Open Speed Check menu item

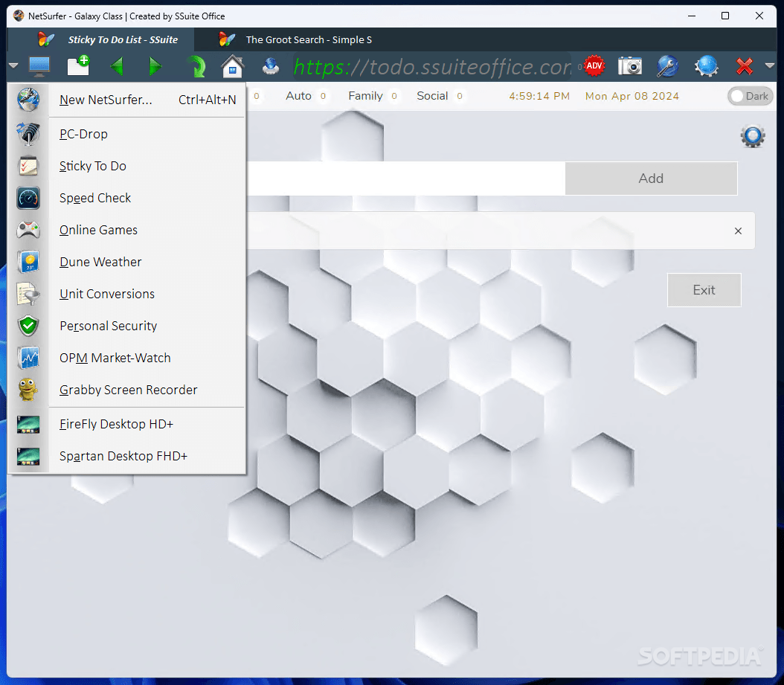pyautogui.click(x=127, y=198)
